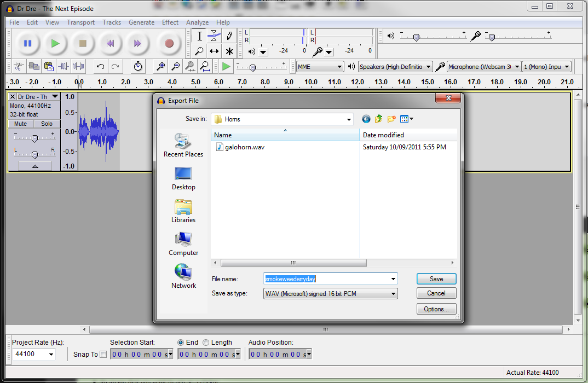This screenshot has width=588, height=383.
Task: Click Skip to End button
Action: click(x=137, y=43)
